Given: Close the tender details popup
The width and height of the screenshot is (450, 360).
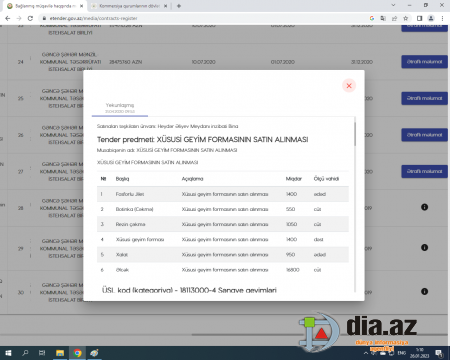Looking at the screenshot, I should [x=349, y=86].
